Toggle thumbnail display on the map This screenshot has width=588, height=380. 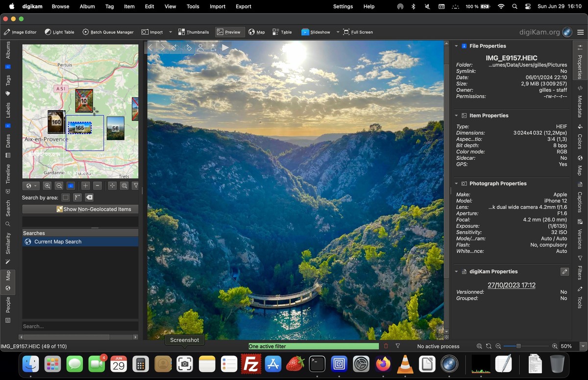coord(70,186)
